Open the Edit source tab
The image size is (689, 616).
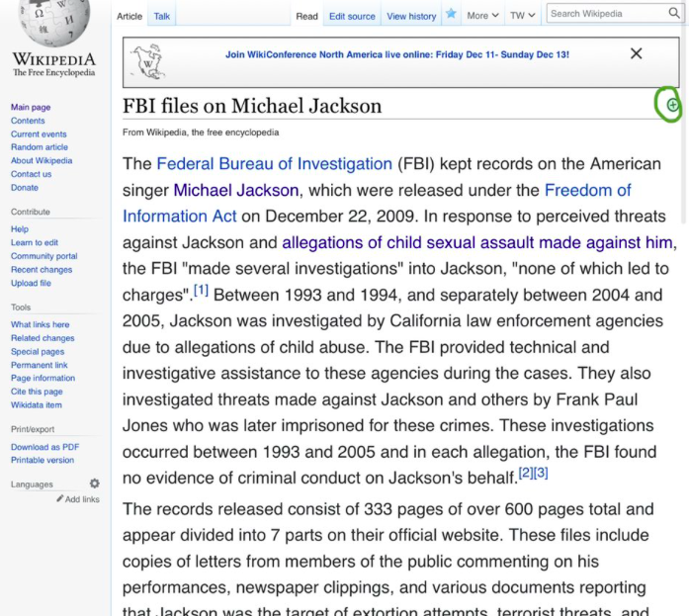coord(352,16)
